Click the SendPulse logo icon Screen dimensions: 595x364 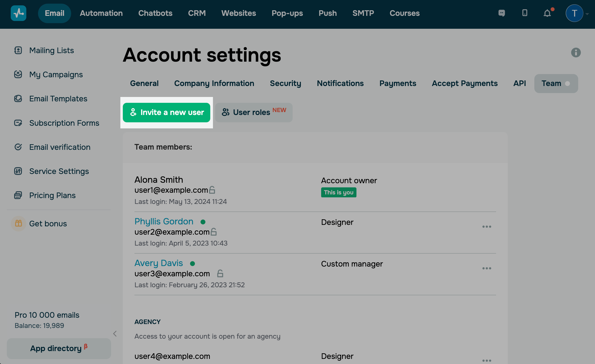[x=19, y=13]
